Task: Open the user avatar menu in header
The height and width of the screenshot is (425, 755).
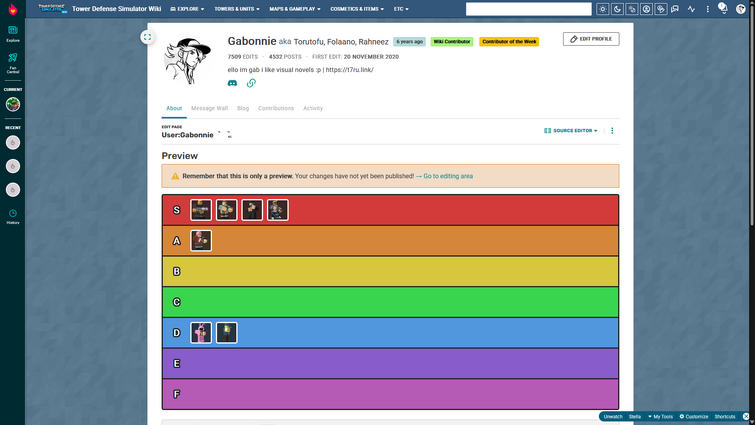Action: (741, 9)
